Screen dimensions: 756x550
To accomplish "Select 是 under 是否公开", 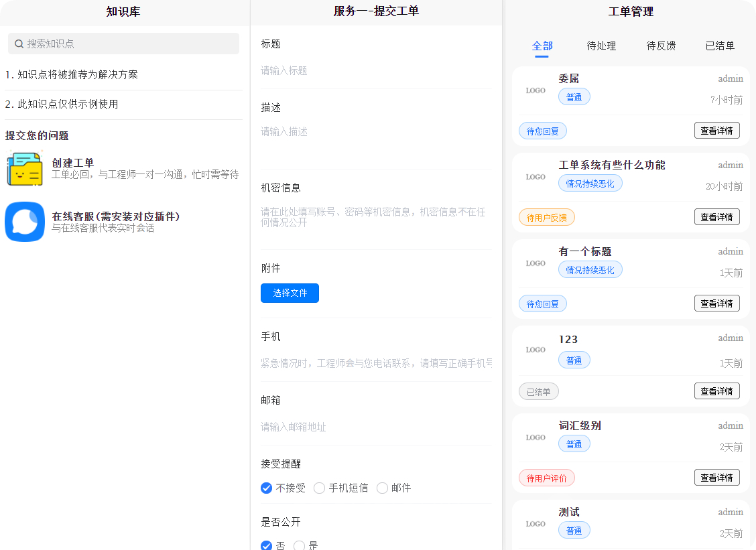I will 299,546.
